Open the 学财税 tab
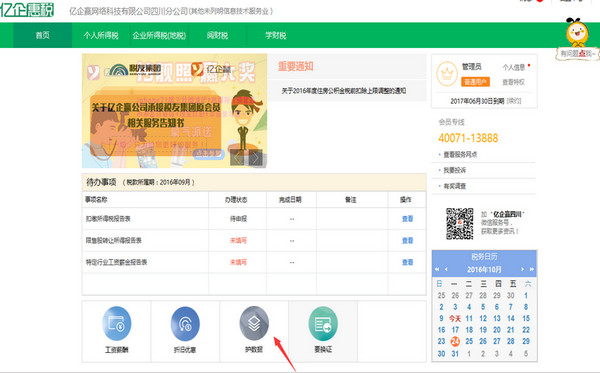Image resolution: width=600 pixels, height=373 pixels. pyautogui.click(x=276, y=35)
